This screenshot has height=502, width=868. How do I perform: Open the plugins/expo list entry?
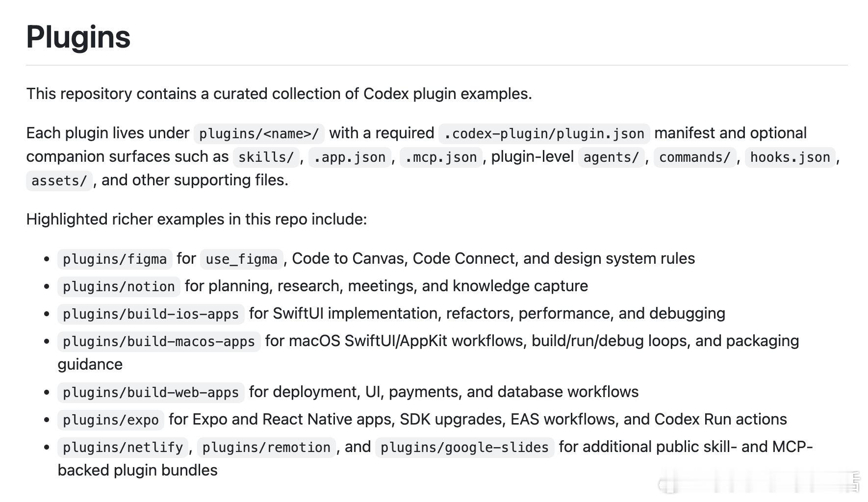(111, 420)
